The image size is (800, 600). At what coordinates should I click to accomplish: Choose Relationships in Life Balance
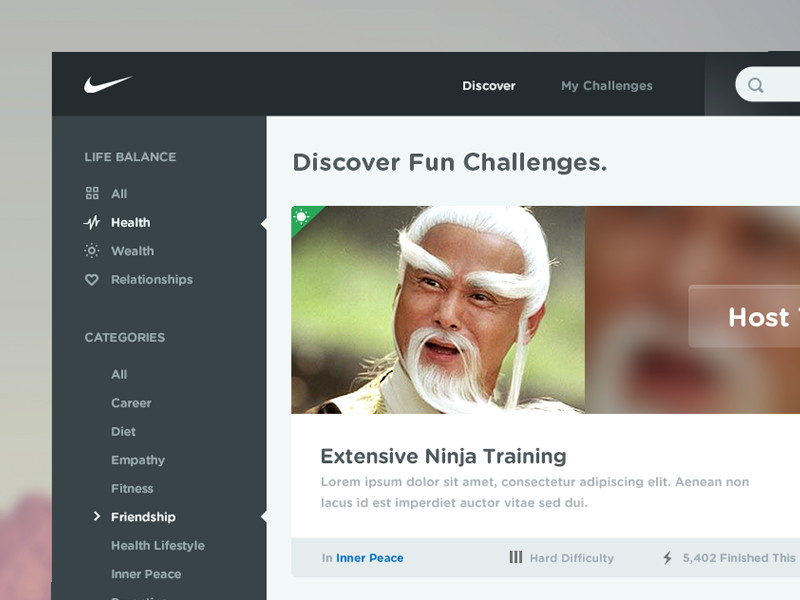coord(152,280)
